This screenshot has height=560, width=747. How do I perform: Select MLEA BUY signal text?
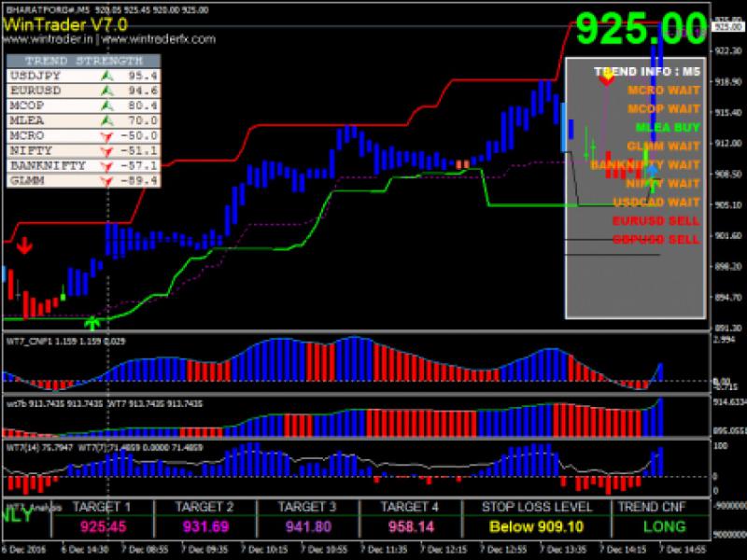pos(668,128)
